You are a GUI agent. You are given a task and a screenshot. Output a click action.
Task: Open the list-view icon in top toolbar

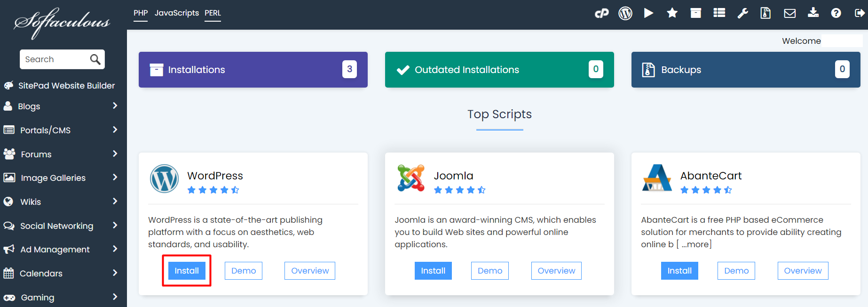(x=719, y=13)
